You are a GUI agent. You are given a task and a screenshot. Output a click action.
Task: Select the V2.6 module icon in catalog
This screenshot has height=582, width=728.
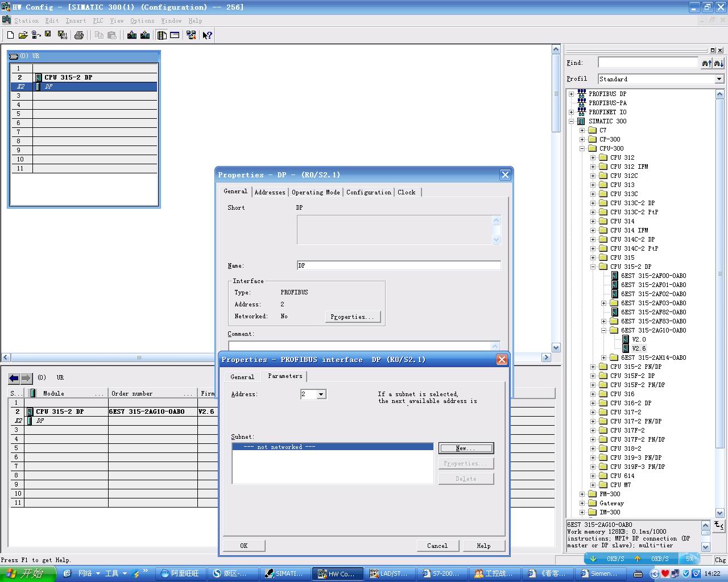click(x=626, y=348)
